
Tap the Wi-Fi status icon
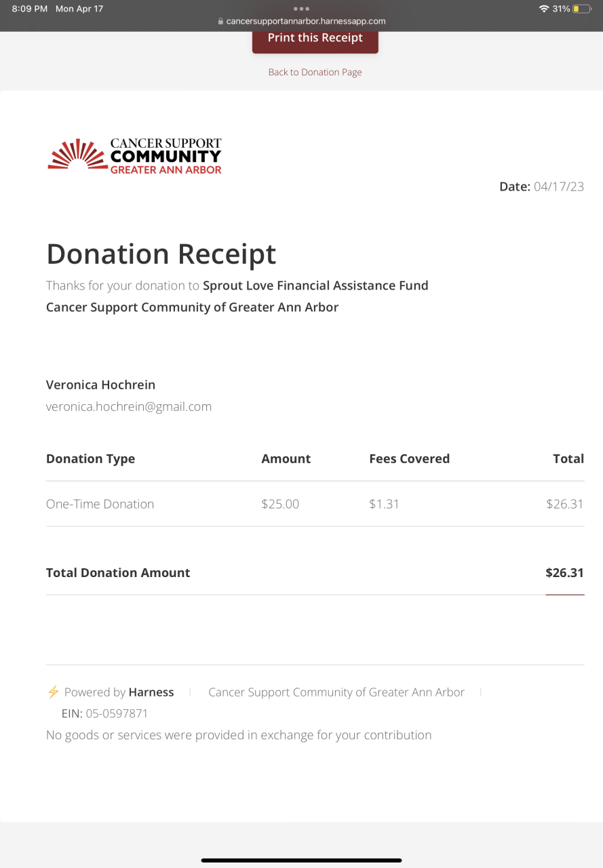coord(543,9)
